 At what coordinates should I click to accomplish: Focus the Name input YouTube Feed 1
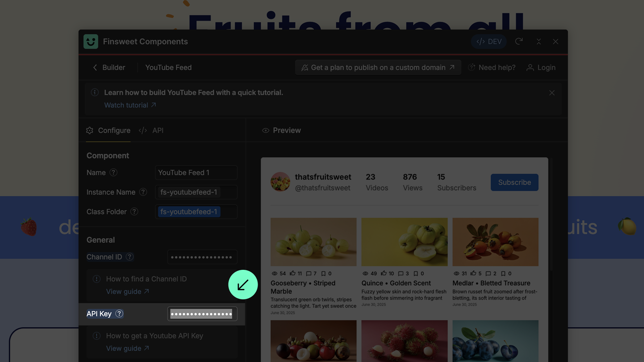[x=196, y=173]
